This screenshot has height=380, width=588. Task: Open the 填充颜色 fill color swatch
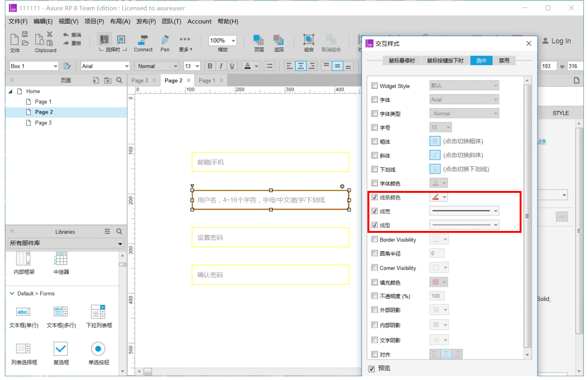point(439,282)
